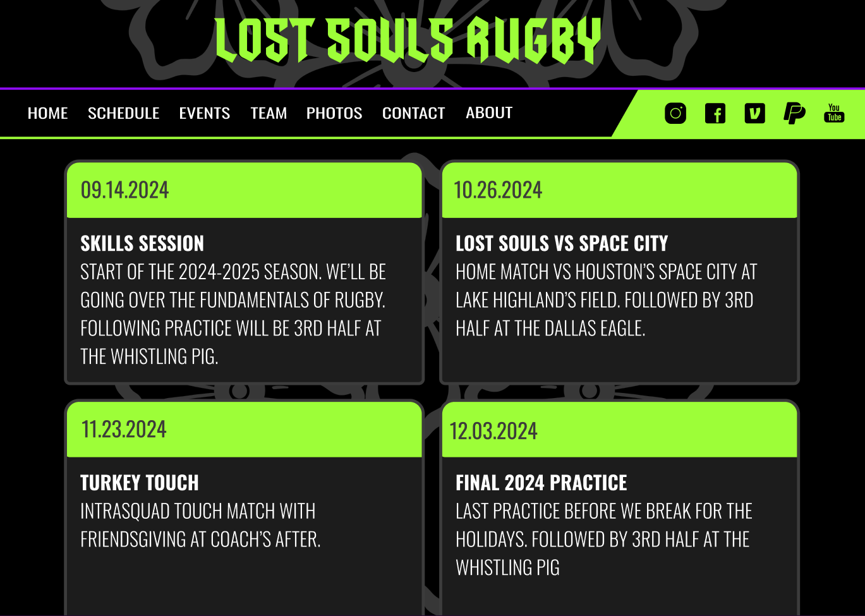Open the About page
This screenshot has height=616, width=865.
pyautogui.click(x=489, y=113)
